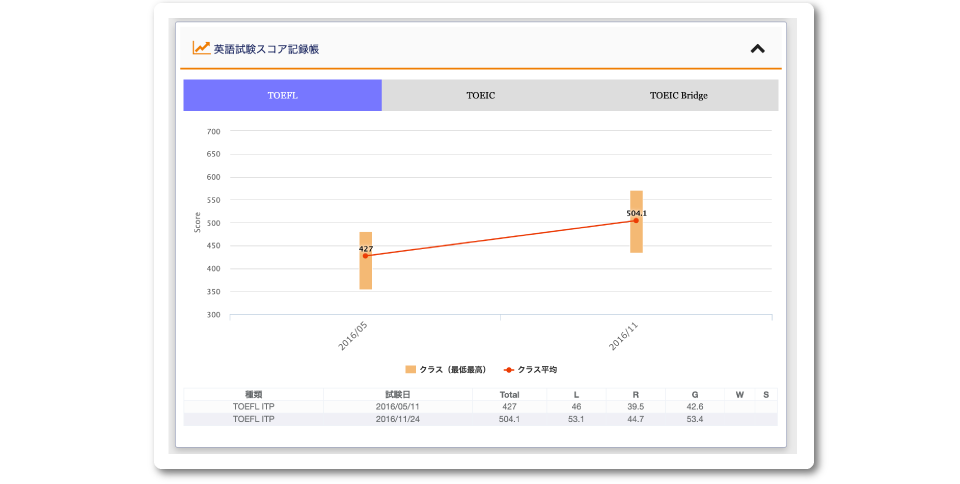
Task: Click the L column header
Action: click(576, 395)
